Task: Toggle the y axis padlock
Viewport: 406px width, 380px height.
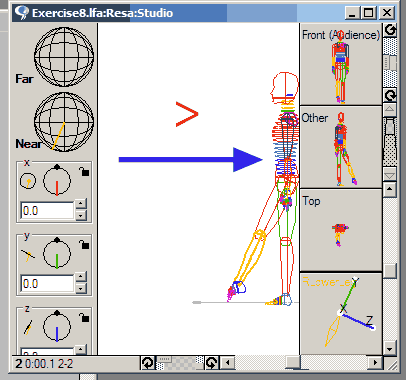Action: pos(84,244)
